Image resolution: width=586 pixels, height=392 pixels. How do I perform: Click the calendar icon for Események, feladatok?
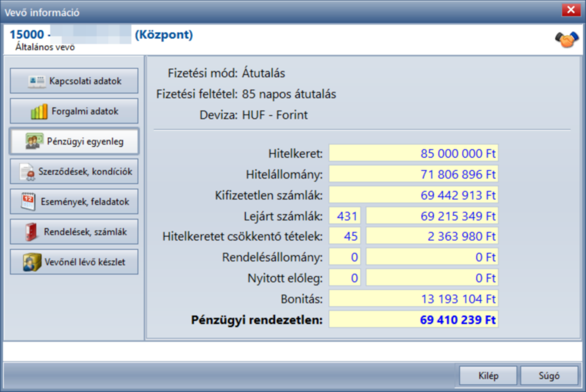coord(29,202)
